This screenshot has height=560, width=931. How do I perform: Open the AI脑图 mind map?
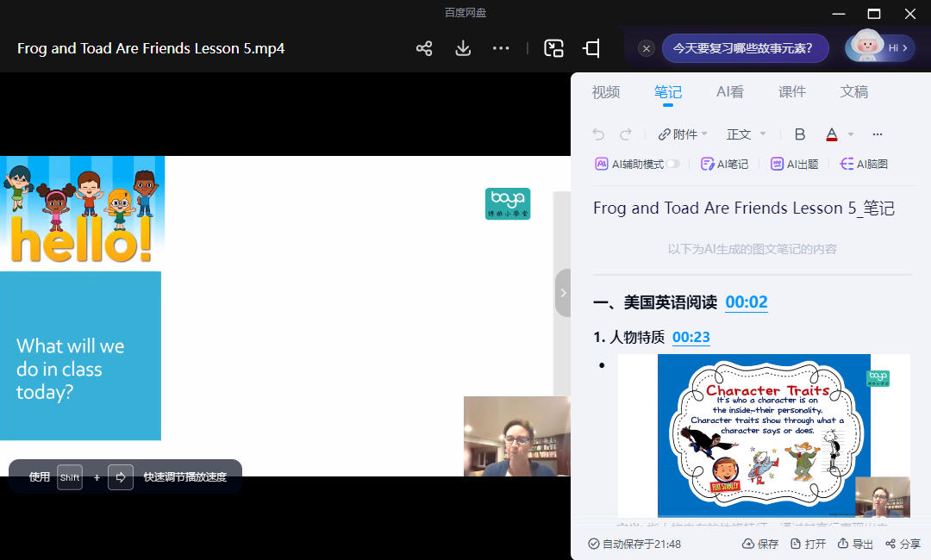click(864, 164)
